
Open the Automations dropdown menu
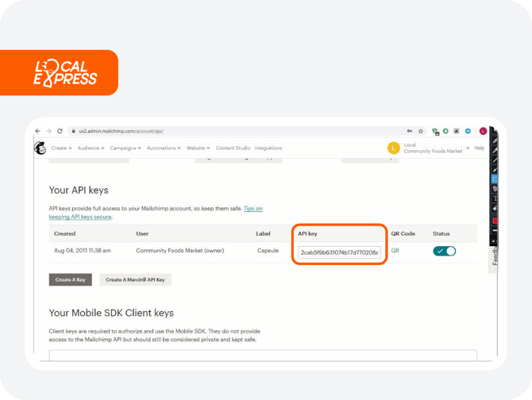[x=164, y=148]
